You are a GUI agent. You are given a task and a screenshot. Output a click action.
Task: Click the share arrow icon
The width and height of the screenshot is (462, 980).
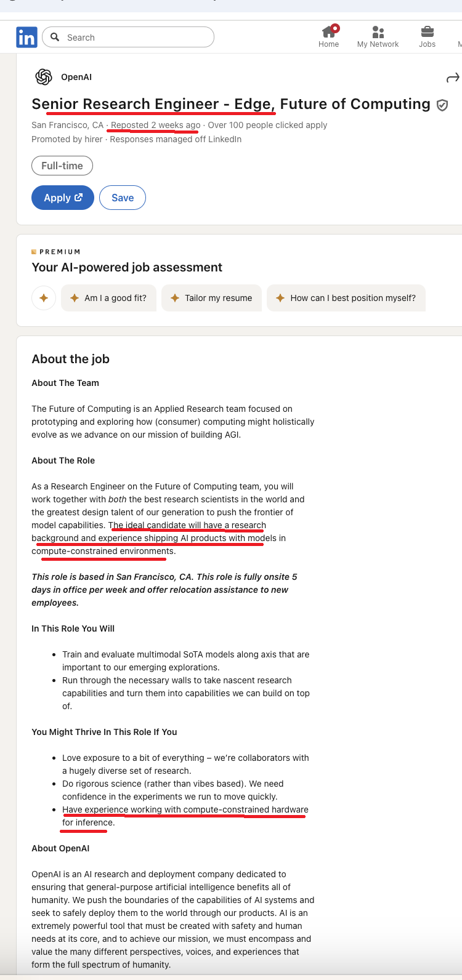click(453, 78)
